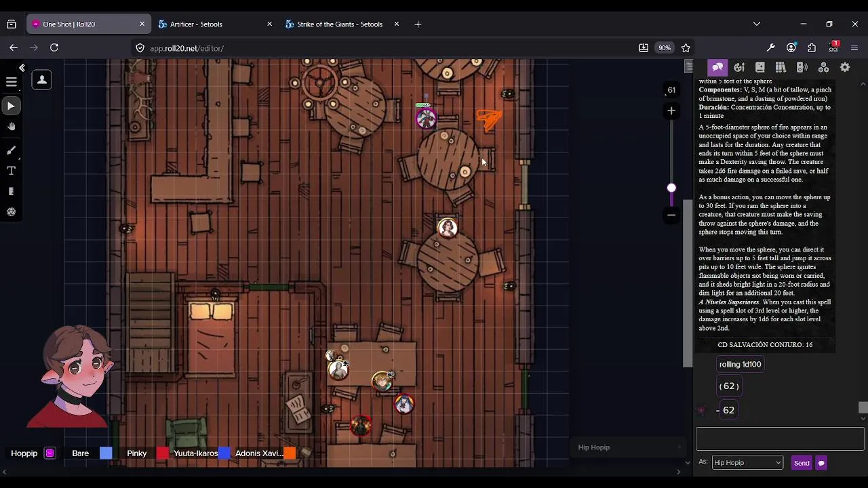
Task: Open the extension icon with red badge
Action: click(833, 47)
